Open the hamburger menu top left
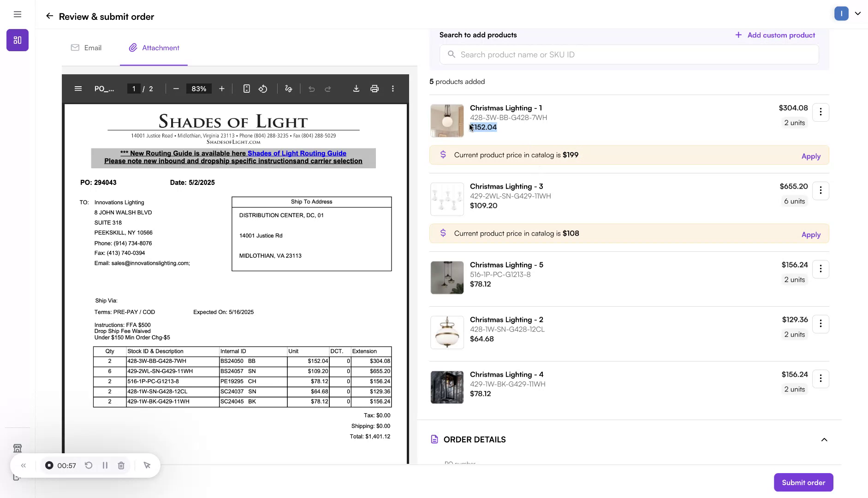 tap(18, 14)
